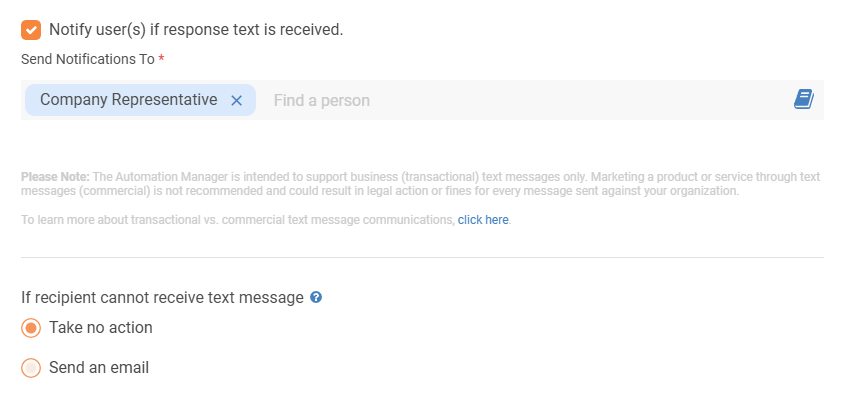Click empty space inside the recipients field

pyautogui.click(x=581, y=100)
